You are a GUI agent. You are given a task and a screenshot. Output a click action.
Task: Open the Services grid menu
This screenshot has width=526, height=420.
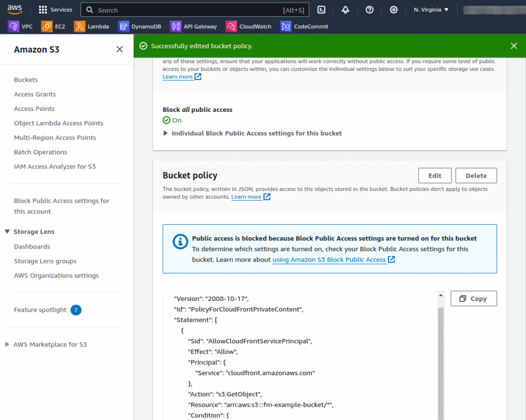coord(55,10)
